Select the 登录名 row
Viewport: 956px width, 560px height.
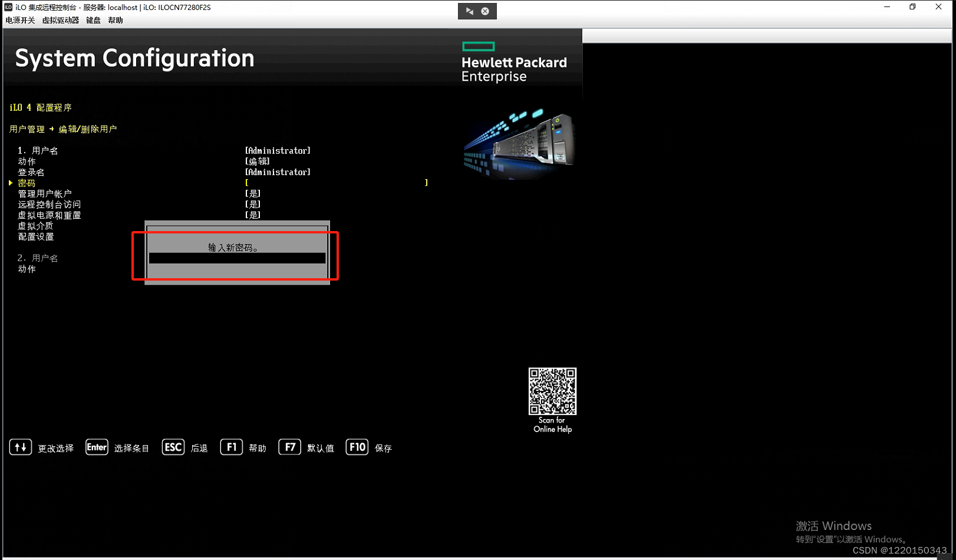pyautogui.click(x=31, y=172)
